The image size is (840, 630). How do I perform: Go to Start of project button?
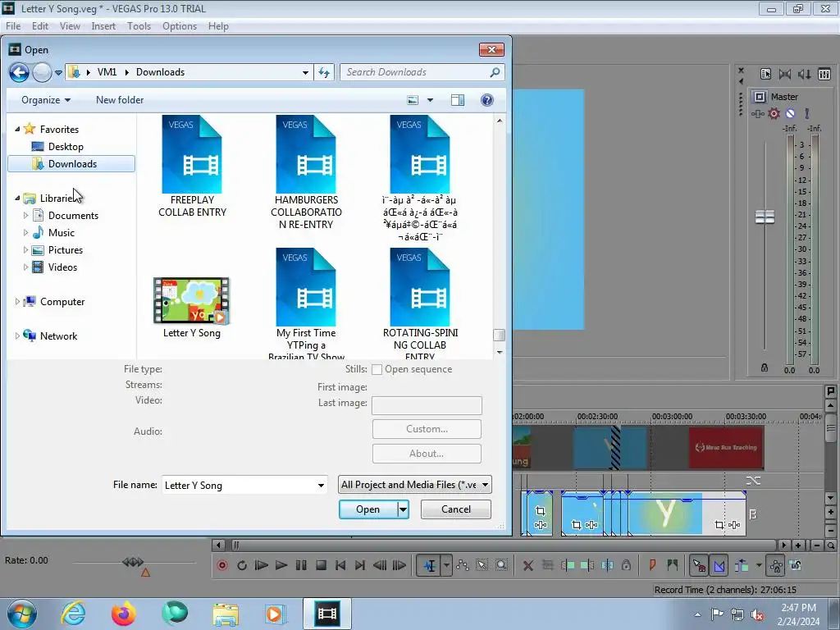(x=340, y=565)
